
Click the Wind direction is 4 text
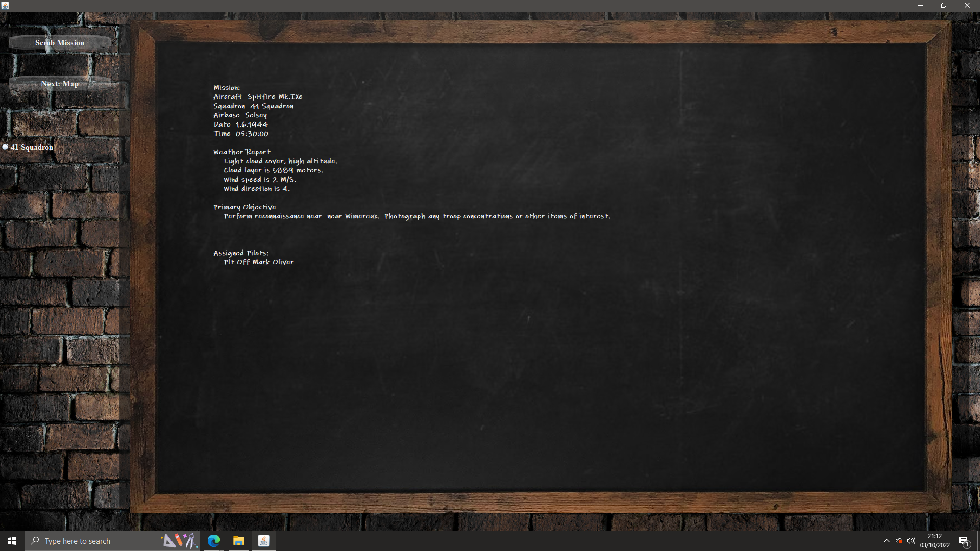click(256, 189)
